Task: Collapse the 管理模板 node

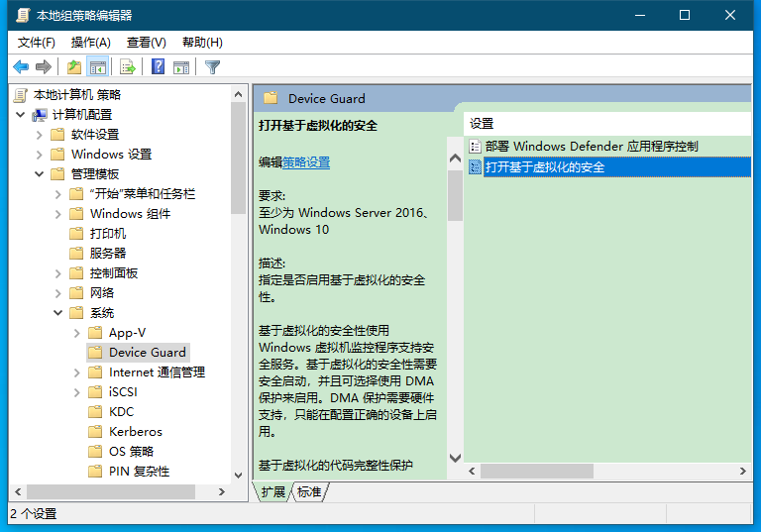Action: click(x=40, y=174)
